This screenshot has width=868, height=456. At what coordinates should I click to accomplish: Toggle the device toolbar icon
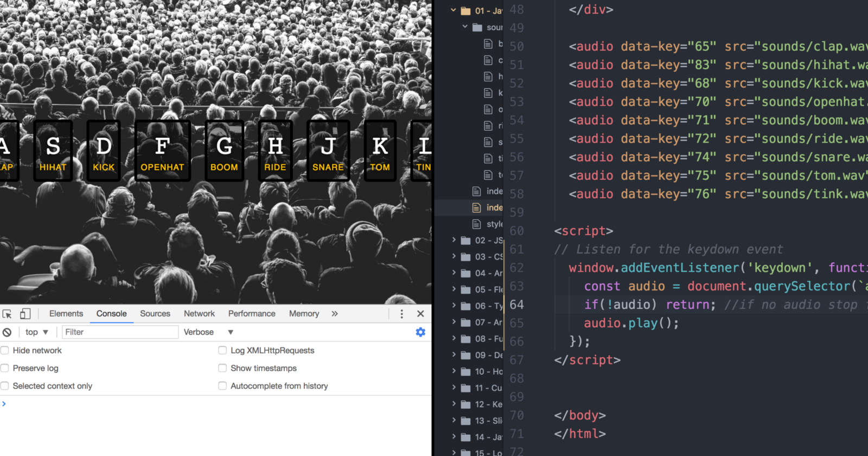pos(25,314)
